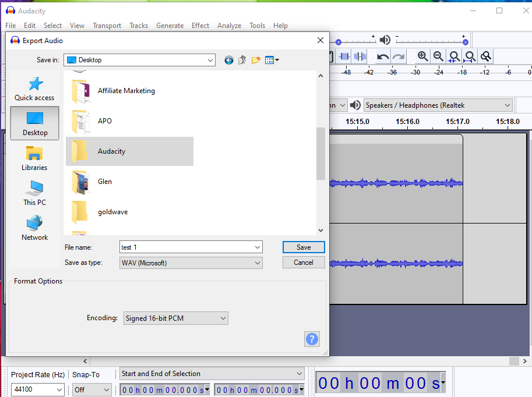Open the Analyze menu
Viewport: 532px width, 397px height.
pyautogui.click(x=230, y=26)
